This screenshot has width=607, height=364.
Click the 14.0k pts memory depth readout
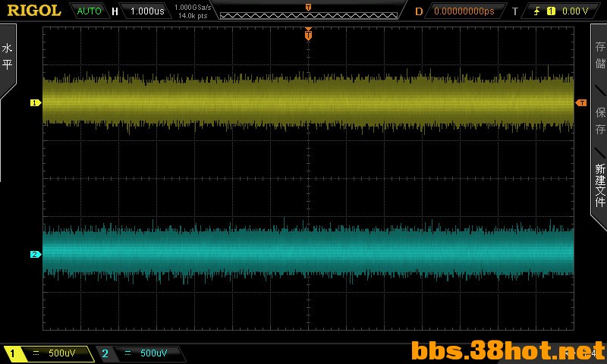193,16
